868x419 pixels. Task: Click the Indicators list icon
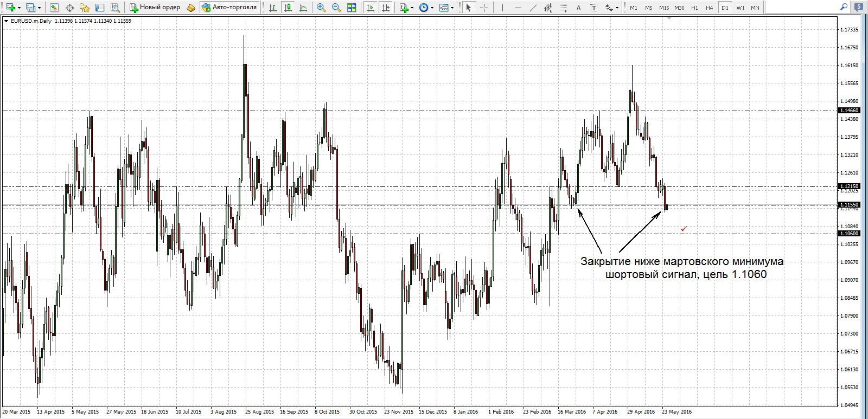pyautogui.click(x=404, y=8)
